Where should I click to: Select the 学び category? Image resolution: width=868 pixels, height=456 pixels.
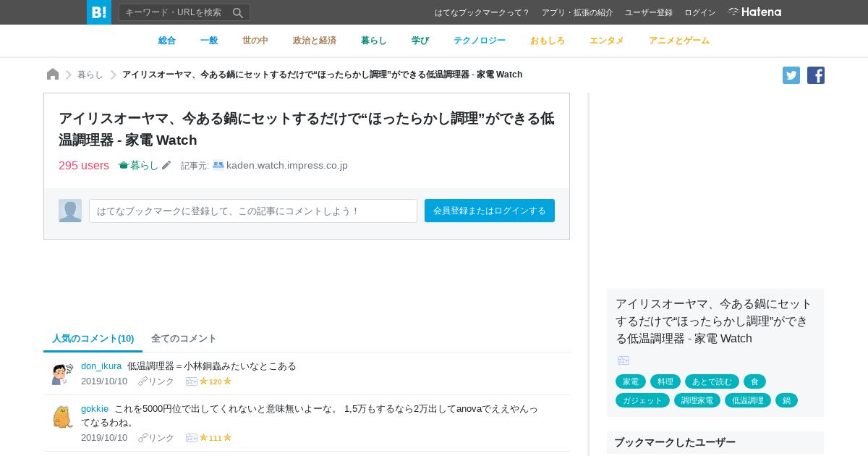point(420,41)
